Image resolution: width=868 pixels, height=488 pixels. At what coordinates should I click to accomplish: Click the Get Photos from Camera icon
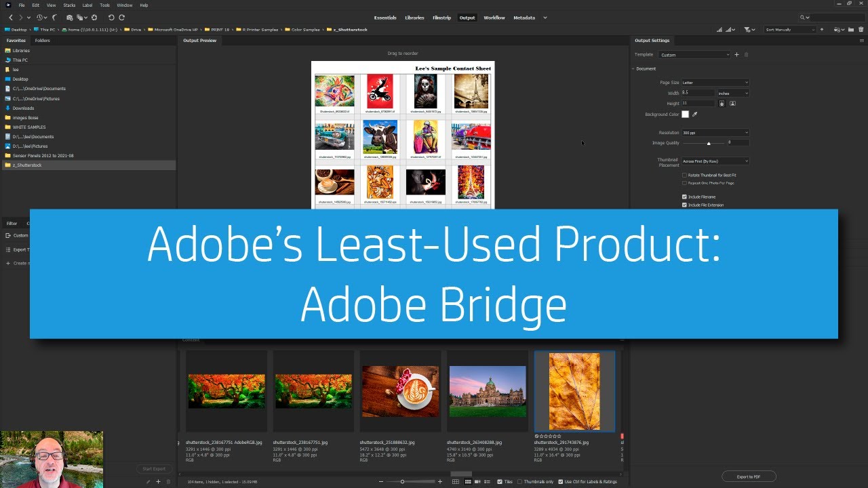pos(69,18)
